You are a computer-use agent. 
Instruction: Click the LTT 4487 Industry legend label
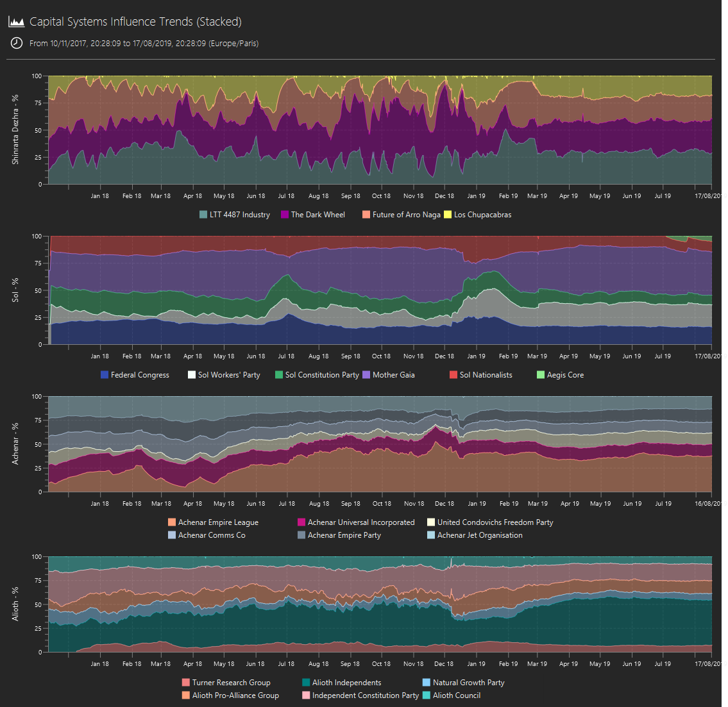(x=240, y=215)
